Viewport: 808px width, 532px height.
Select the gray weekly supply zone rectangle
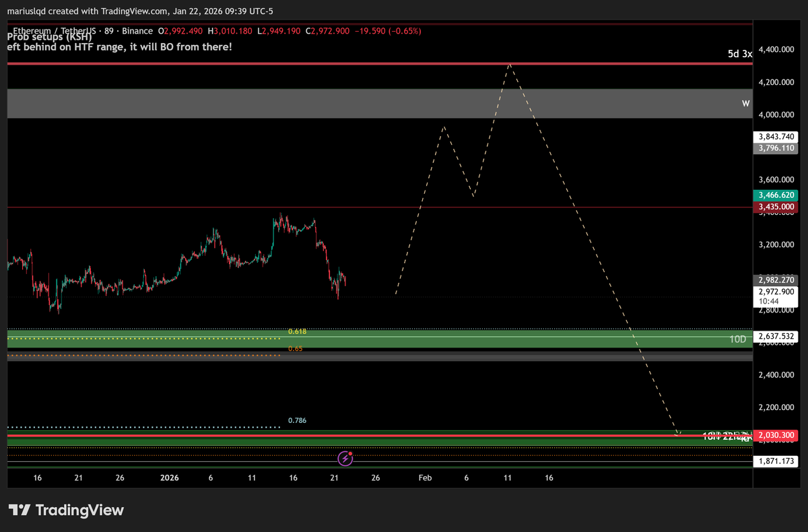coord(379,104)
